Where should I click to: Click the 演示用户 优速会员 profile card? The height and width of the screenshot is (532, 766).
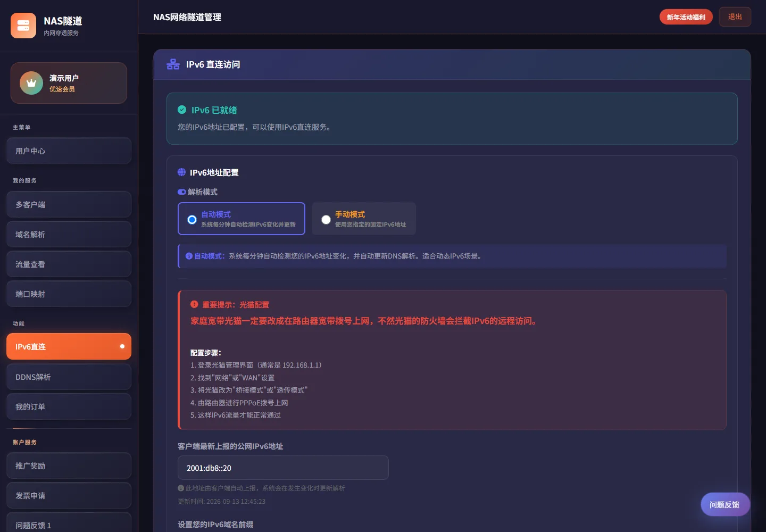69,83
